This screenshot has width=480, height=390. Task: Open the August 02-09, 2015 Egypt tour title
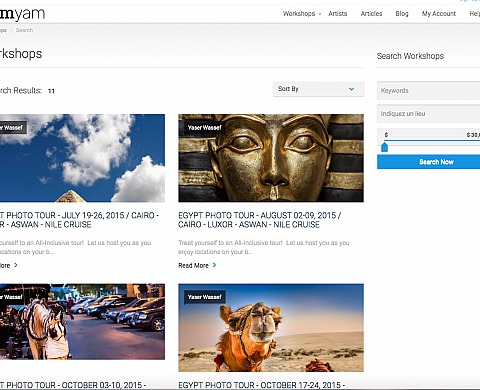259,220
